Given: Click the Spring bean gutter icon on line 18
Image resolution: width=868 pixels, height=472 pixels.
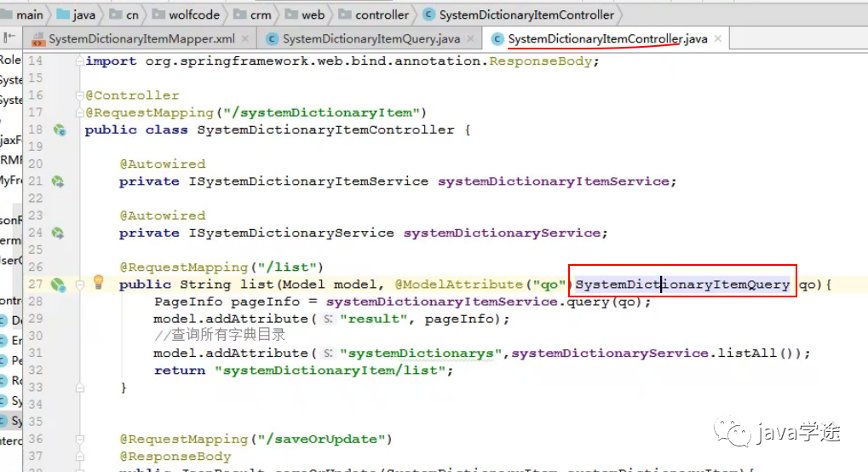Looking at the screenshot, I should pyautogui.click(x=60, y=130).
